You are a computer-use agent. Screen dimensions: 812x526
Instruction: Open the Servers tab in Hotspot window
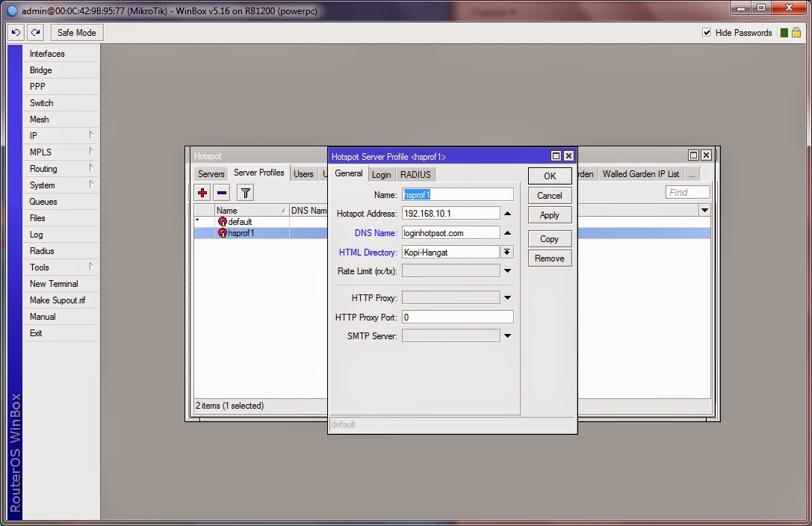click(x=211, y=174)
